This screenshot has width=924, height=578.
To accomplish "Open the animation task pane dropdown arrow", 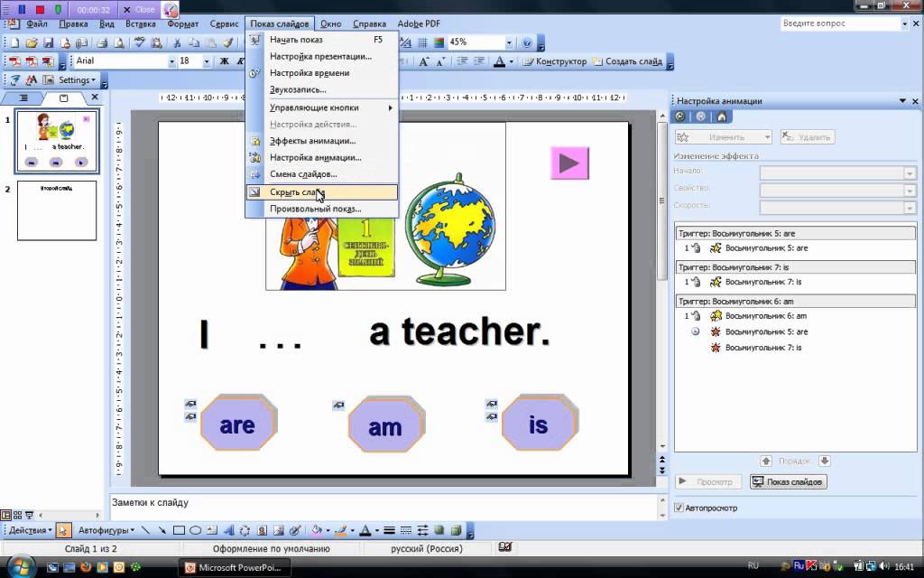I will pos(902,101).
